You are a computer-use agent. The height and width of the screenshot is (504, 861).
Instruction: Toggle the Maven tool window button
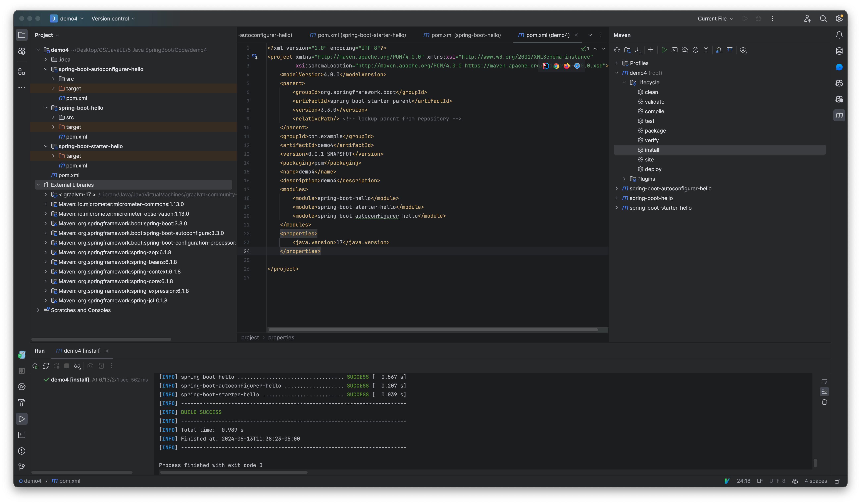[839, 115]
